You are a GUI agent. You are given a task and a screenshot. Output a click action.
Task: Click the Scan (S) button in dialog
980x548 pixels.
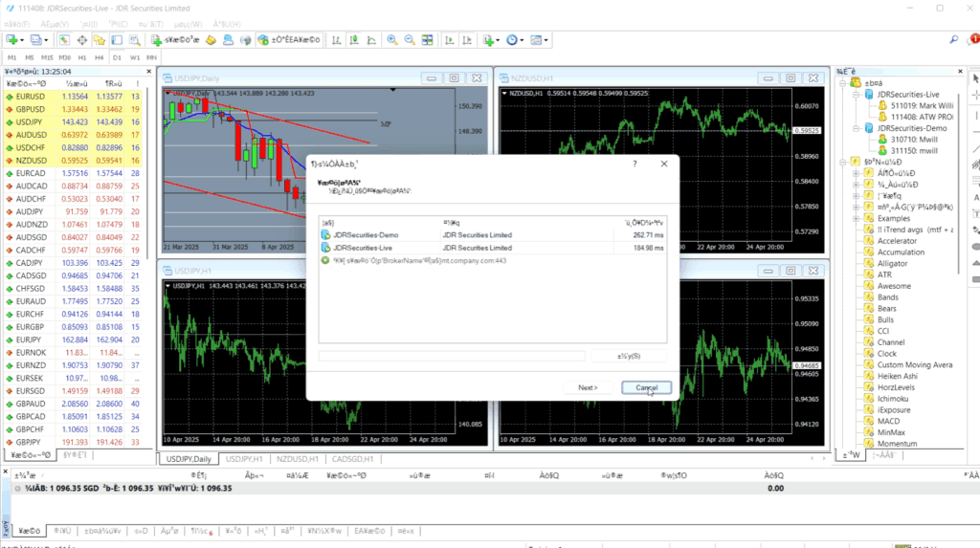tap(628, 356)
